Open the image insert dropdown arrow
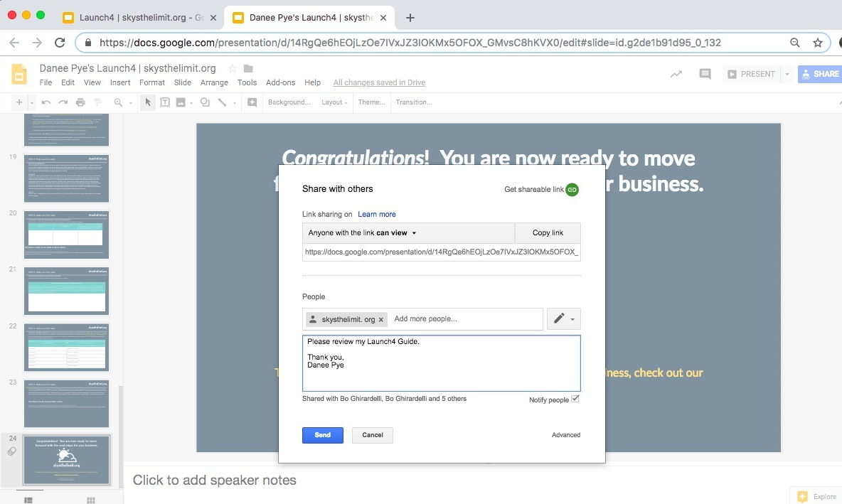 point(191,102)
